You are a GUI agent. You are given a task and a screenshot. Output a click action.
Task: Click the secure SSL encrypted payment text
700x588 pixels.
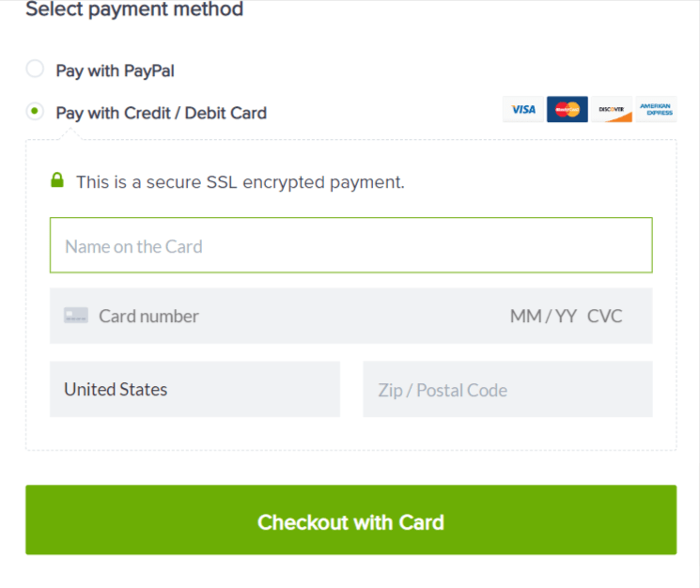click(241, 182)
